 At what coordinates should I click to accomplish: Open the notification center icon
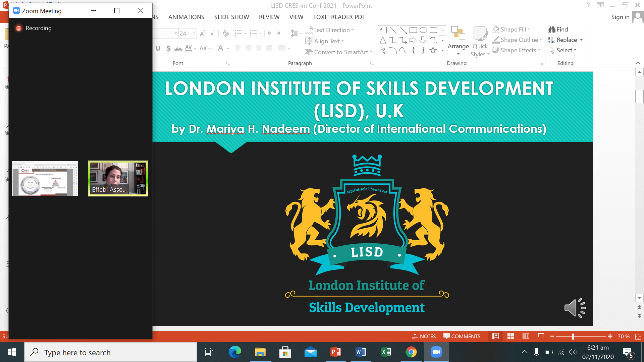[628, 352]
